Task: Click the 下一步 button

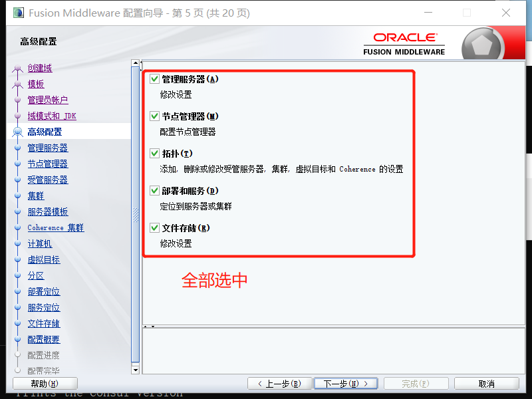Action: pos(346,383)
